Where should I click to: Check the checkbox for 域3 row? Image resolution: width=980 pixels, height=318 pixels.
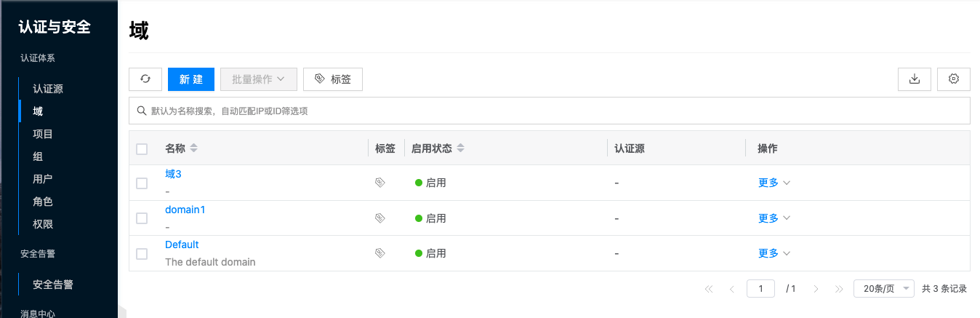pos(142,183)
